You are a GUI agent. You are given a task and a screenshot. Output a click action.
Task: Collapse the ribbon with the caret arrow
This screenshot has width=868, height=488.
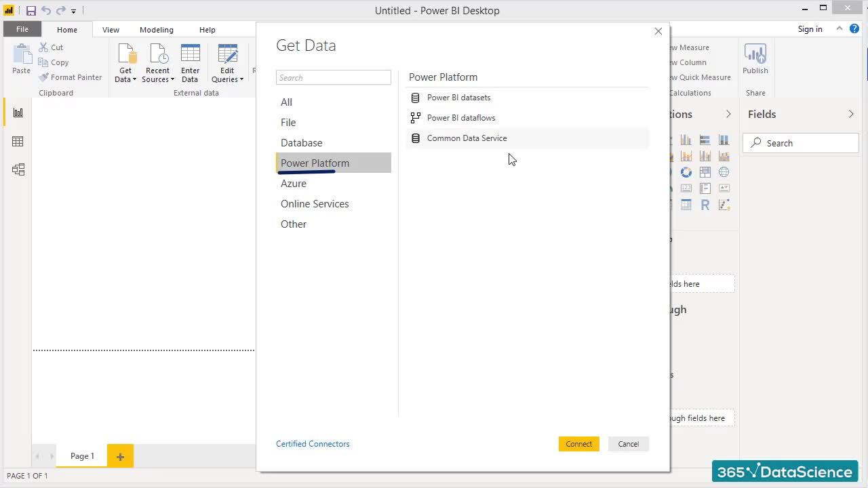tap(840, 28)
